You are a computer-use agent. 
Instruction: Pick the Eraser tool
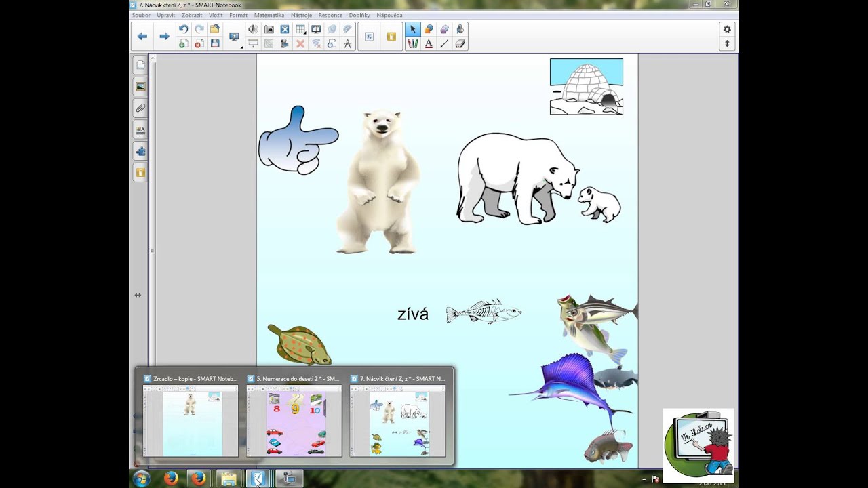tap(460, 43)
